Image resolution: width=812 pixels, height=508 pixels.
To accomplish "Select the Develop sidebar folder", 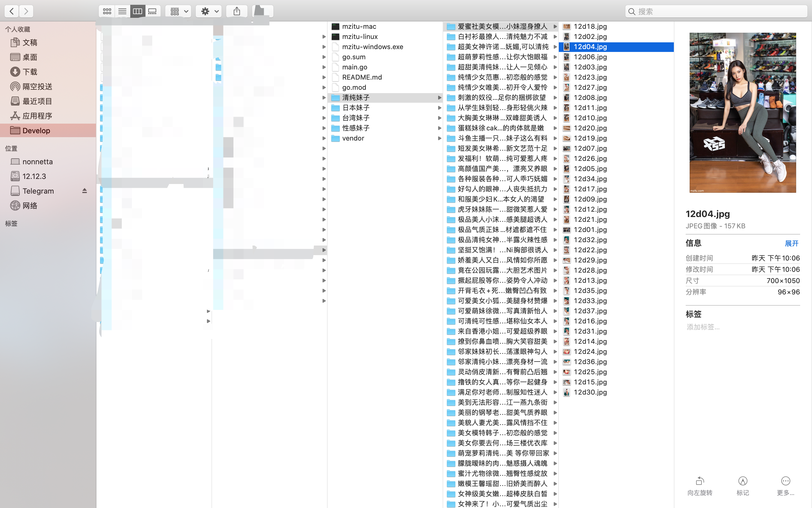I will 48,130.
